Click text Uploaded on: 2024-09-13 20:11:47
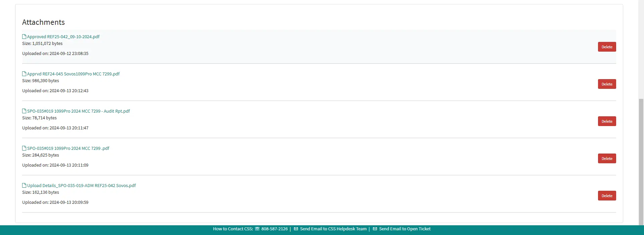This screenshot has height=235, width=644. 55,128
